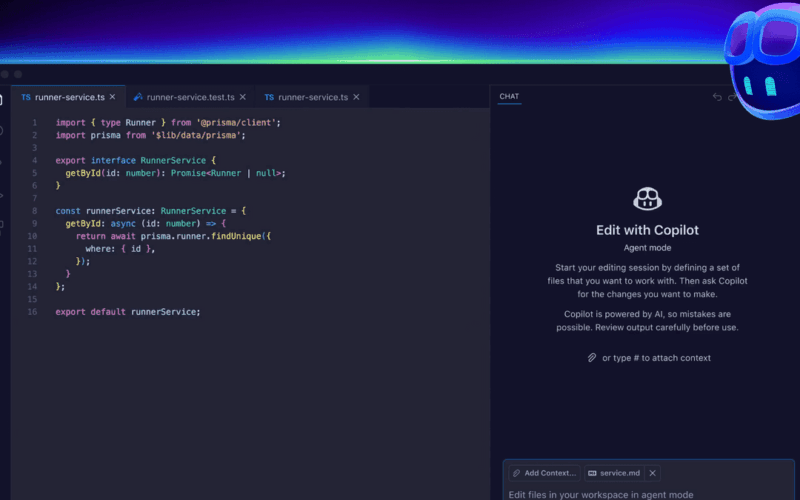Open the Add Context... button

coord(544,473)
